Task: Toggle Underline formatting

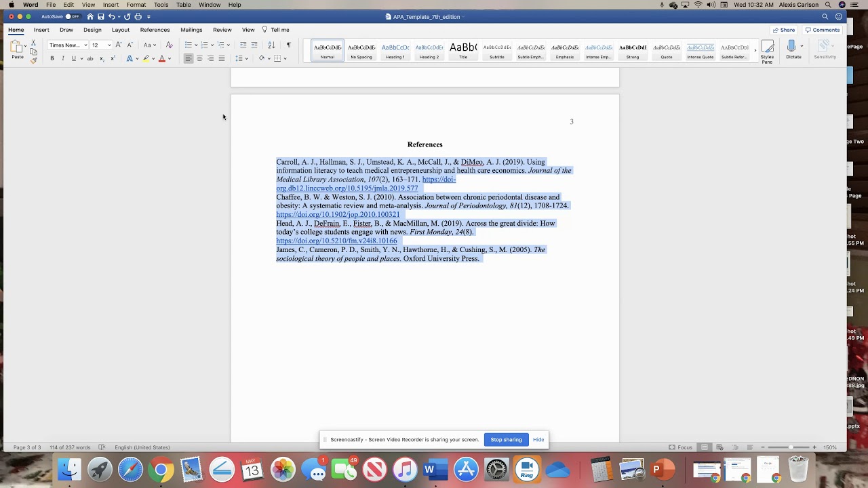Action: [x=74, y=58]
